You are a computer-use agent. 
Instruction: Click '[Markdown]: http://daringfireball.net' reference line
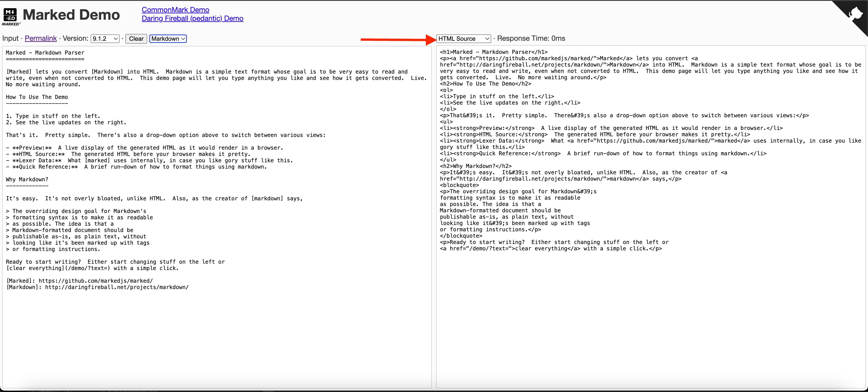97,287
